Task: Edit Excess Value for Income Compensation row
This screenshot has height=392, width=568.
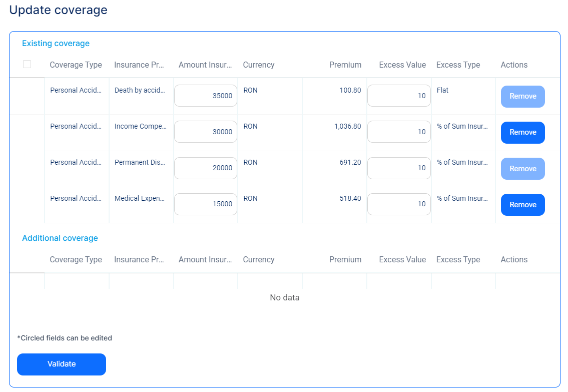Action: click(x=399, y=132)
